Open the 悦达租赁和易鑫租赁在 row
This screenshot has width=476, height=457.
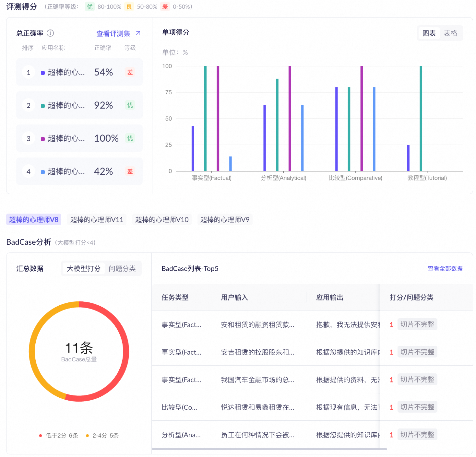(x=312, y=407)
